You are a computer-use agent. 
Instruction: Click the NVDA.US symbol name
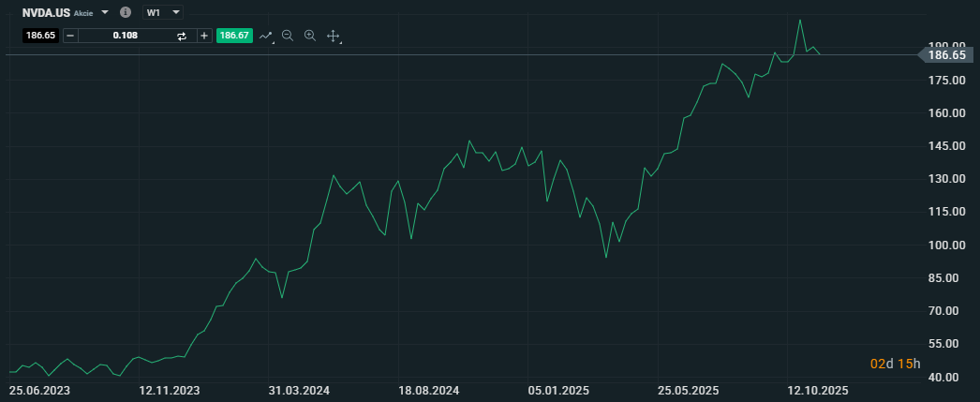pos(45,13)
